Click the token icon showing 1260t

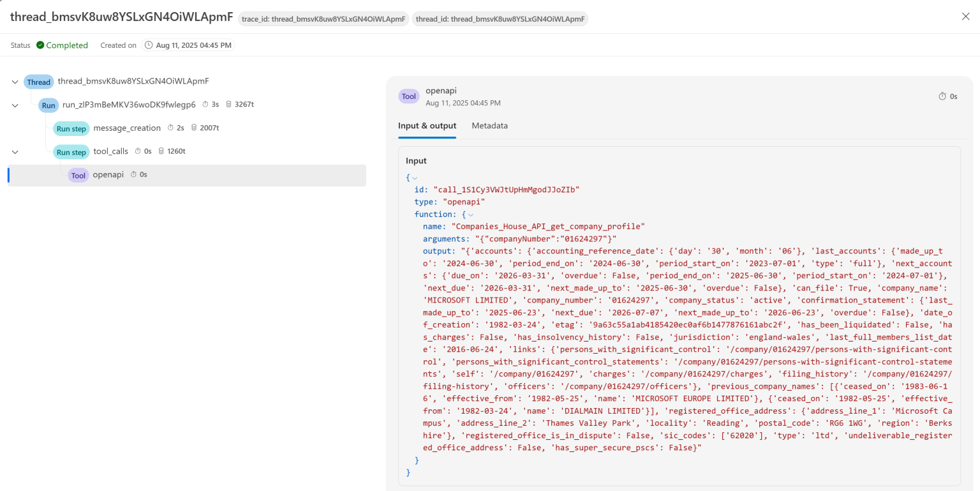coord(161,151)
